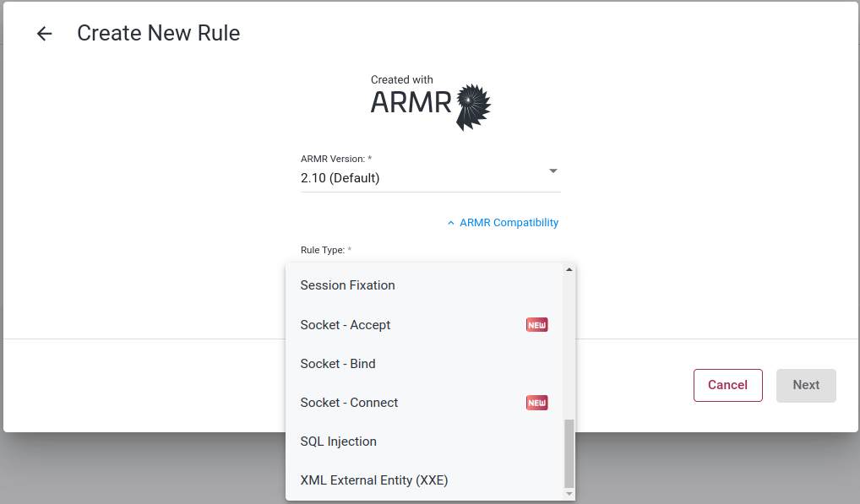Screen dimensions: 860x504
Task: Choose SQL Injection rule type
Action: (x=425, y=442)
